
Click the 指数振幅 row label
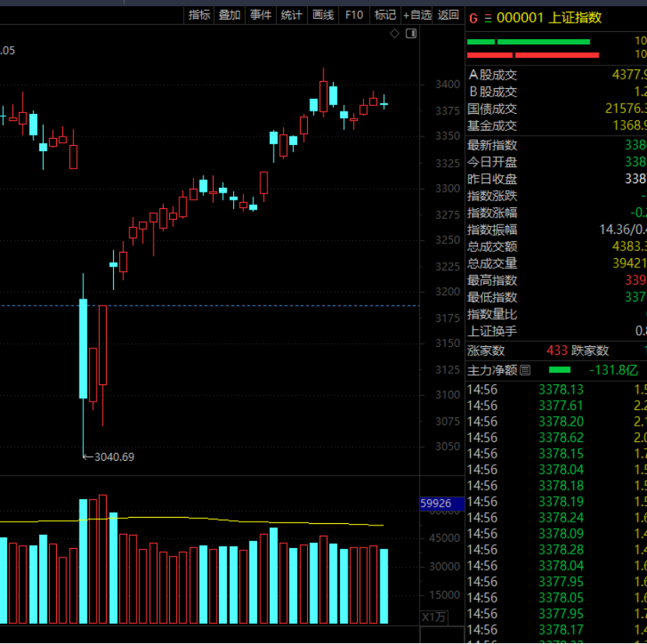pyautogui.click(x=492, y=230)
